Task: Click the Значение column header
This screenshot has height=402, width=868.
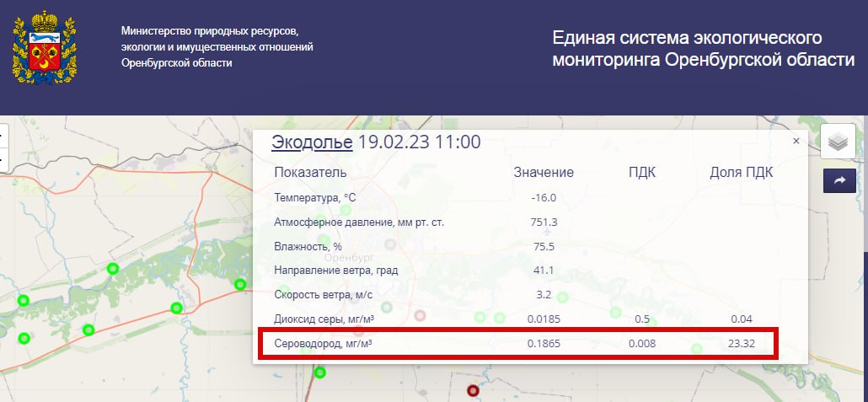Action: pos(544,172)
